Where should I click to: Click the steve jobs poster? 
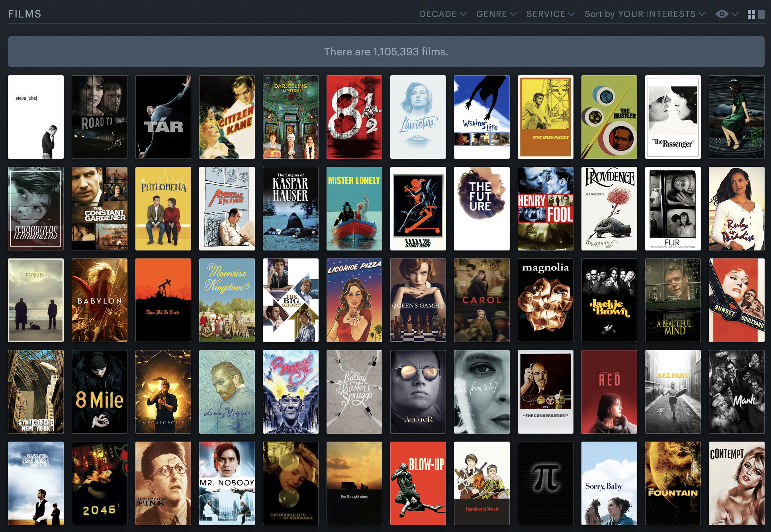pos(36,117)
